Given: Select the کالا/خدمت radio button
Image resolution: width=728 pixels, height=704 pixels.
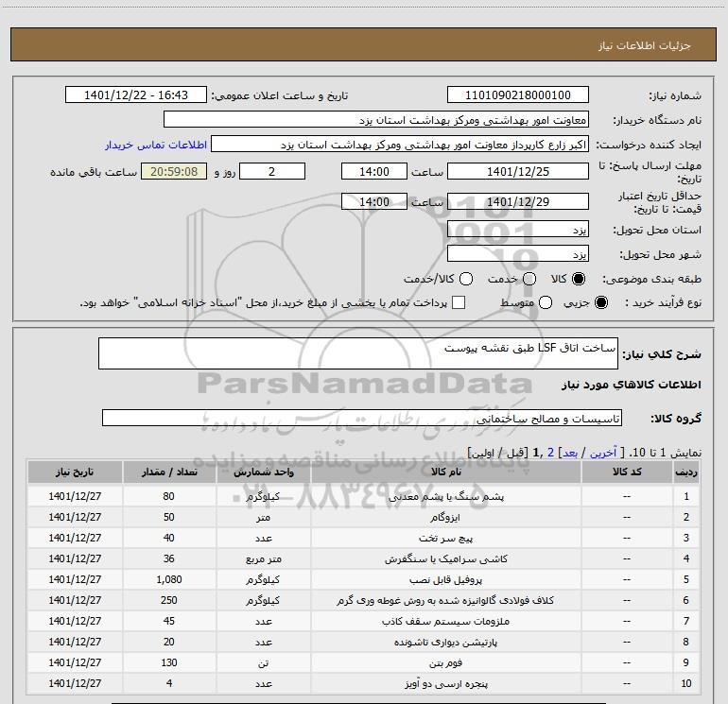Looking at the screenshot, I should [466, 279].
